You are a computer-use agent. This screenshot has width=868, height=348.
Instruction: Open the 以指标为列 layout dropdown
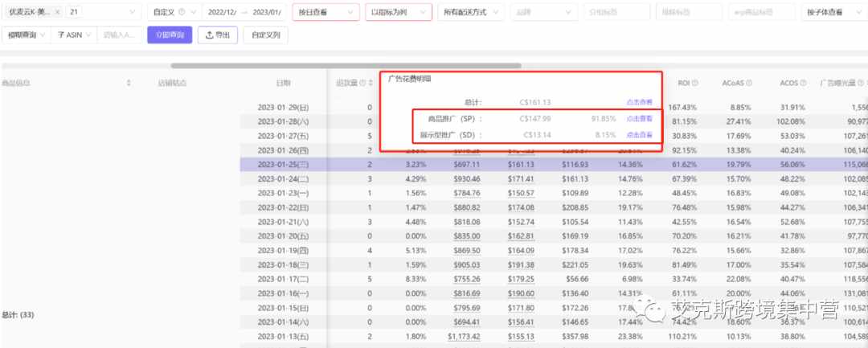399,11
